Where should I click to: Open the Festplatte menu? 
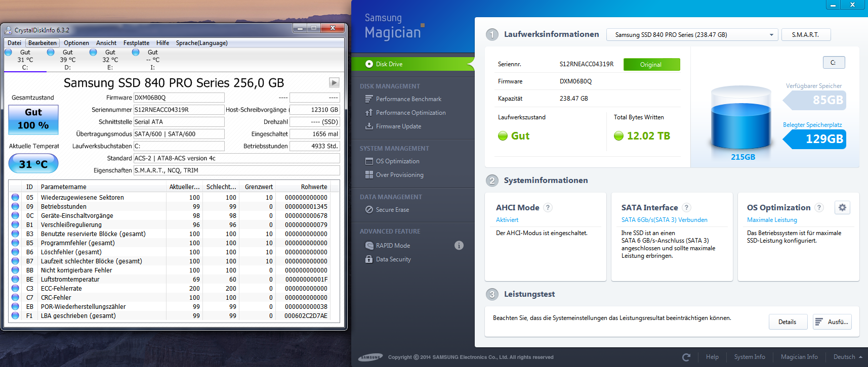(137, 43)
